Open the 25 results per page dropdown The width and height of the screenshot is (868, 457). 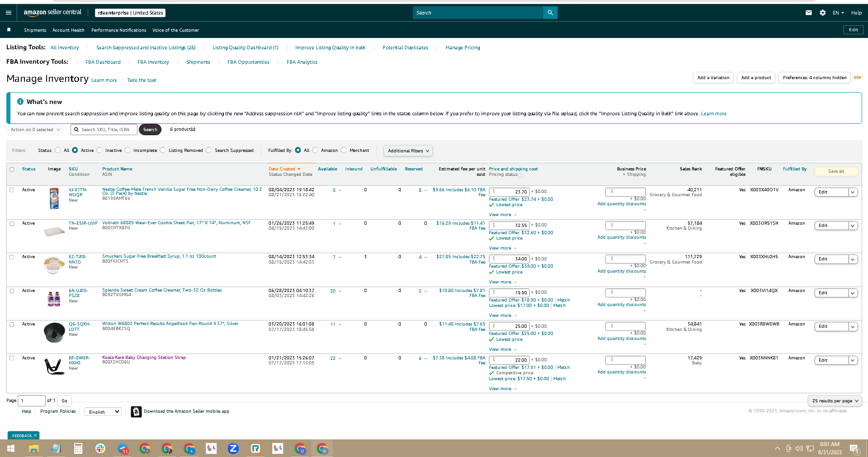point(835,400)
